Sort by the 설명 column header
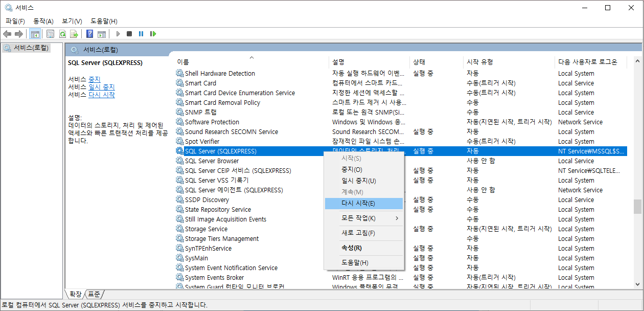Screen dimensions: 644x311 370,62
